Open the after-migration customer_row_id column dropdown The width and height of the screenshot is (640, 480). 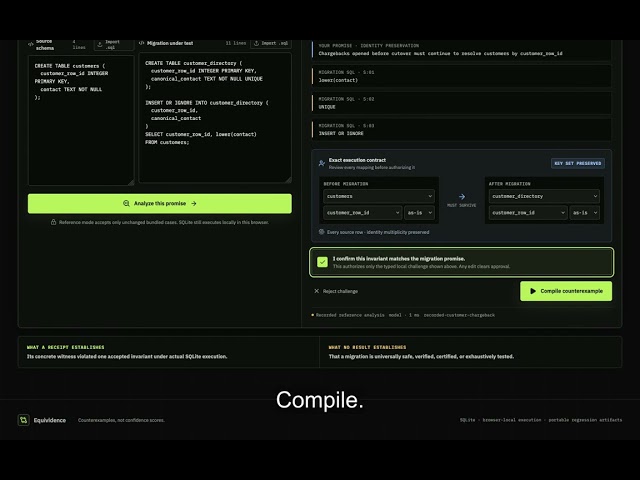tap(528, 213)
